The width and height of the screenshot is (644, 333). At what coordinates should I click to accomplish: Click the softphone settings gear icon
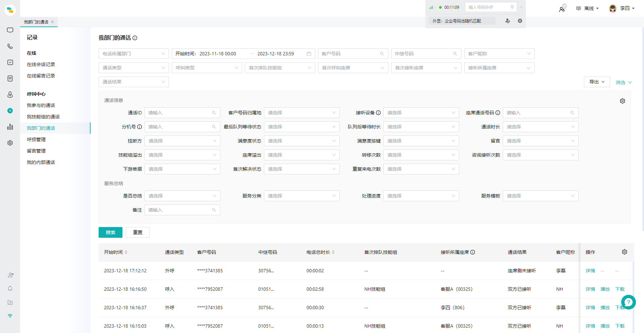(x=520, y=21)
